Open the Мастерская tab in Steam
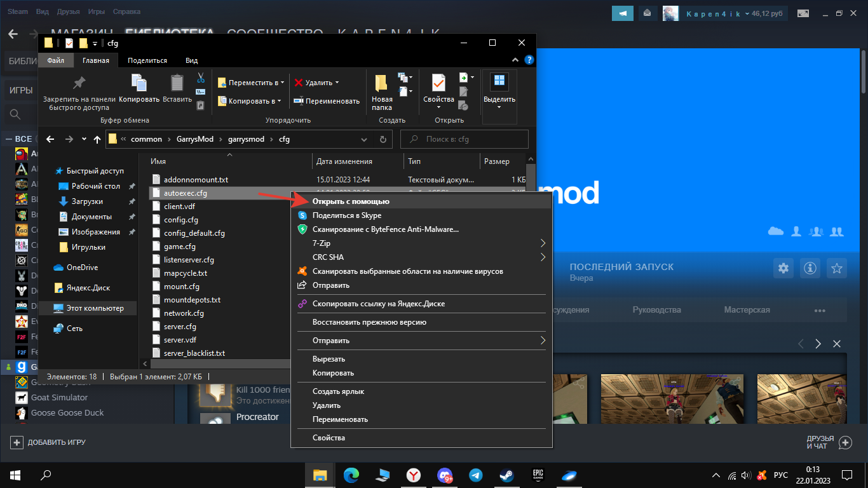 [x=747, y=310]
